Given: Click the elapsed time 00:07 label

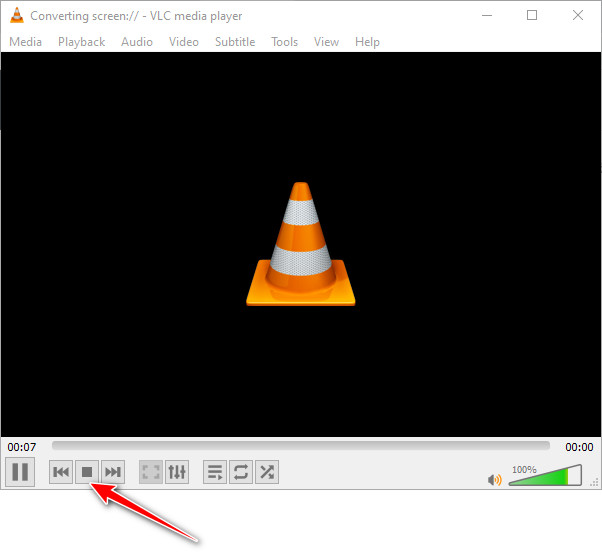Looking at the screenshot, I should (22, 447).
